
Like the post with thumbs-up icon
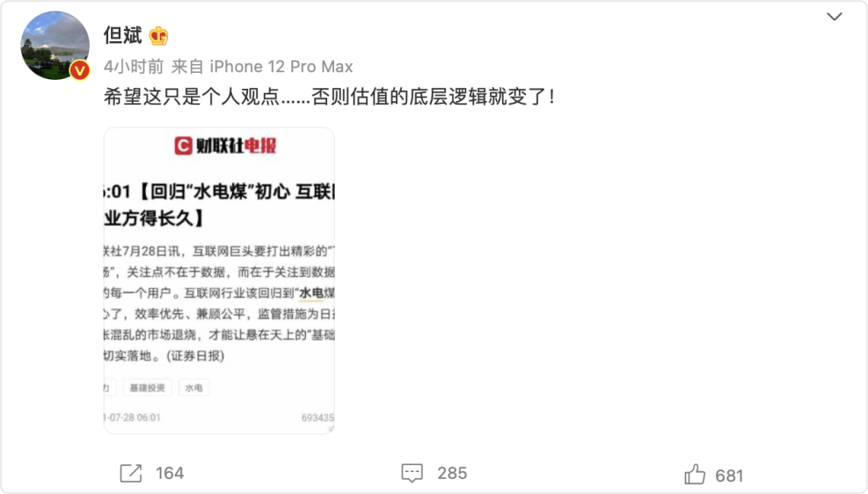[695, 474]
